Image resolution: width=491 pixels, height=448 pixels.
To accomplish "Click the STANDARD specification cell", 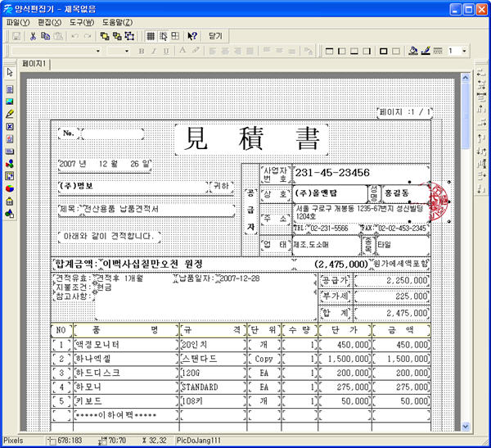I will pyautogui.click(x=213, y=387).
